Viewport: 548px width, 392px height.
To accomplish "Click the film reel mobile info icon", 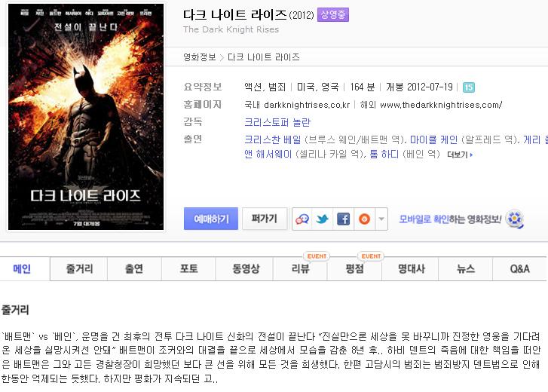I will pos(515,219).
